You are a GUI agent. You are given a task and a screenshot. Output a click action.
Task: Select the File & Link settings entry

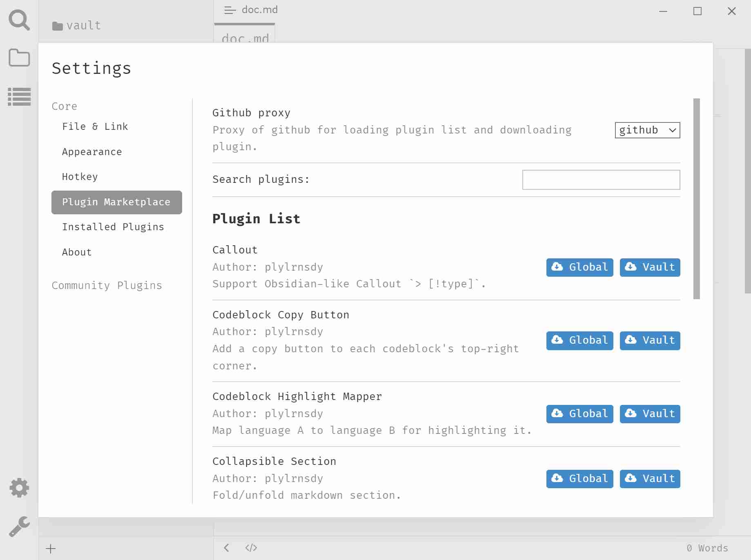click(95, 126)
